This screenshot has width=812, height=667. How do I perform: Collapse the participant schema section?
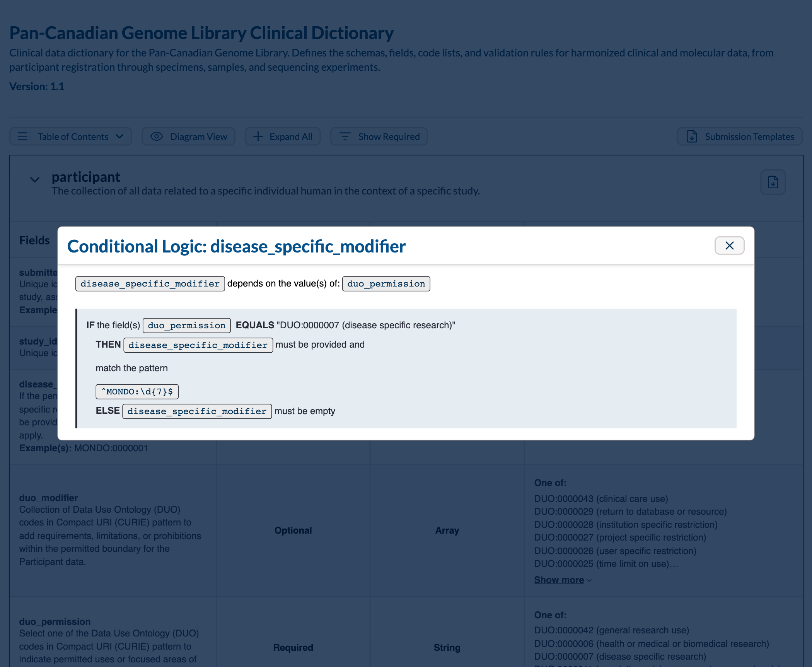35,180
